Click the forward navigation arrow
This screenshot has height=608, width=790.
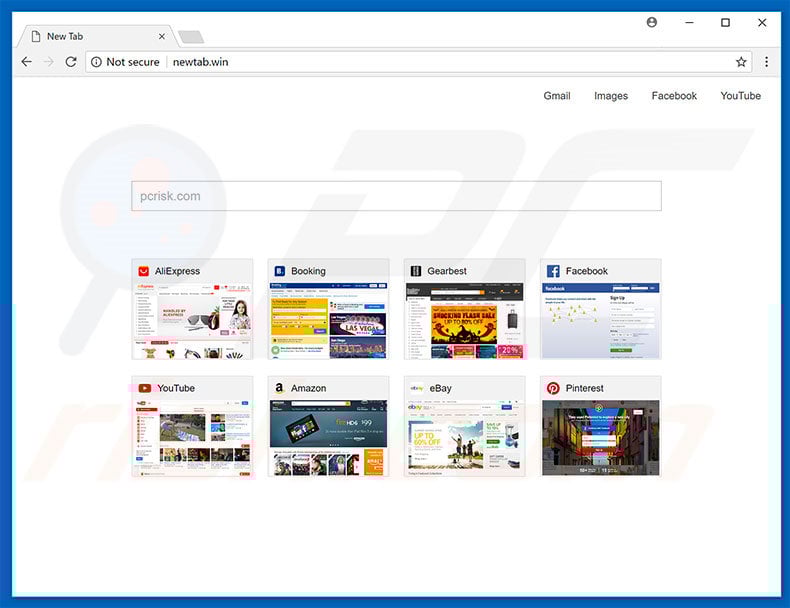point(49,62)
